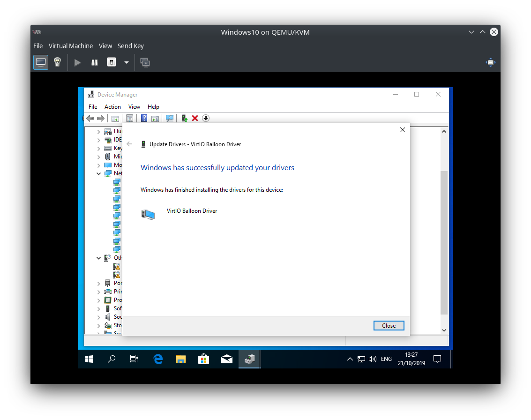This screenshot has width=531, height=420.
Task: Open clock showing 13:27 21/10/2019
Action: pos(411,359)
